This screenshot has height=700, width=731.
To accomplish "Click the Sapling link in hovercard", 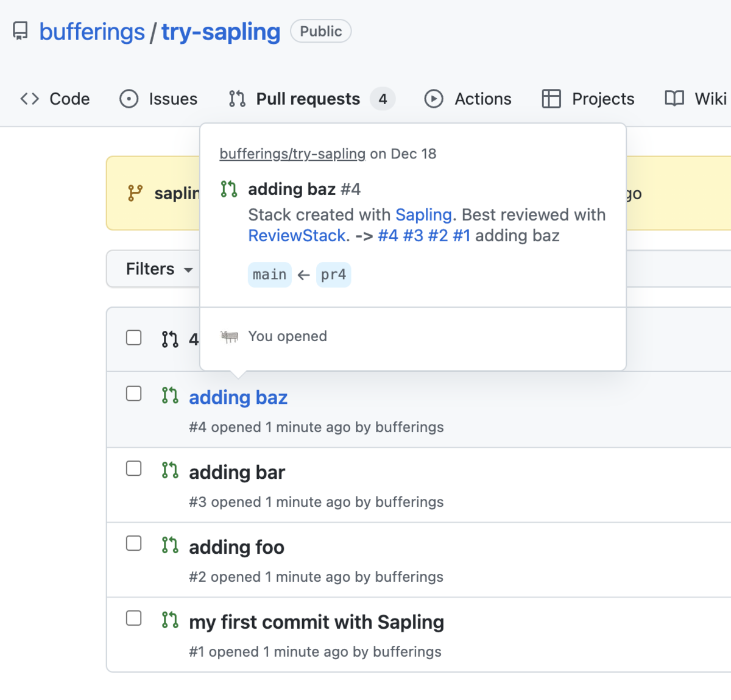I will tap(423, 215).
